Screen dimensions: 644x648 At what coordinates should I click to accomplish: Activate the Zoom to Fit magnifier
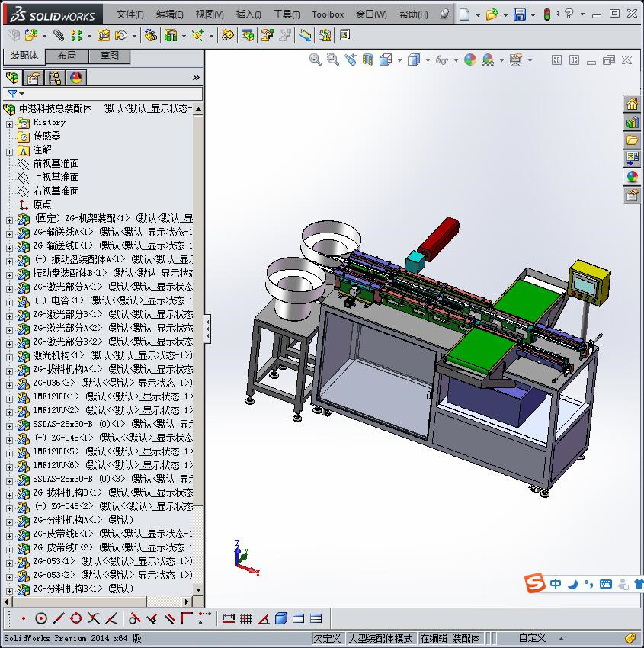click(x=315, y=59)
